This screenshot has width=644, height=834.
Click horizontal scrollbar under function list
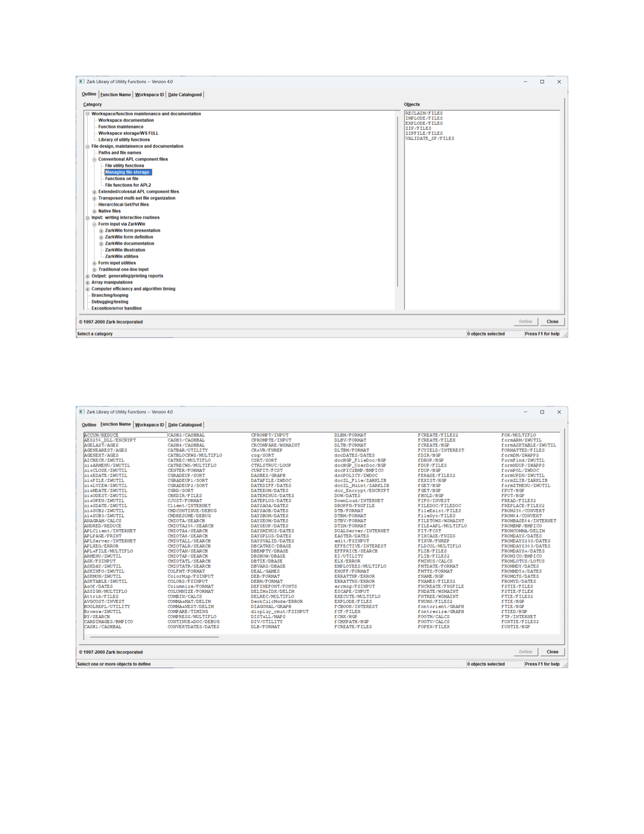coord(154,637)
